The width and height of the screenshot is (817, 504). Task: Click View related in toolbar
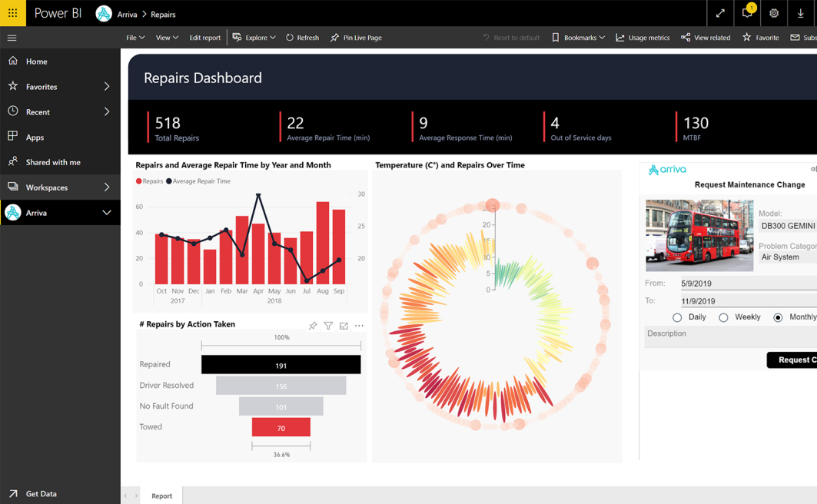[x=706, y=38]
